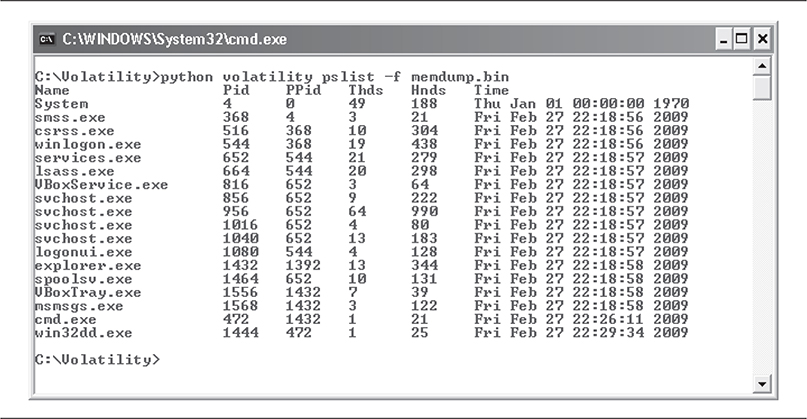Click svchost.exe with Pid 1016

coord(83,225)
